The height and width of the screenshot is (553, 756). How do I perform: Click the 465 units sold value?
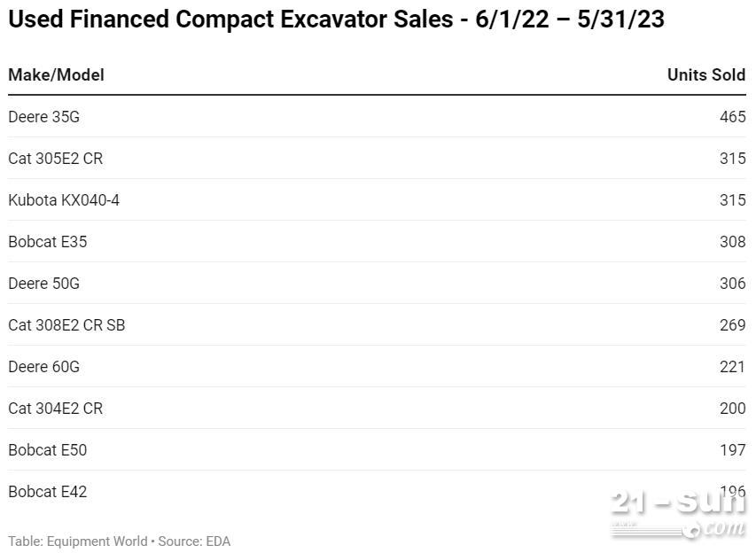(732, 117)
